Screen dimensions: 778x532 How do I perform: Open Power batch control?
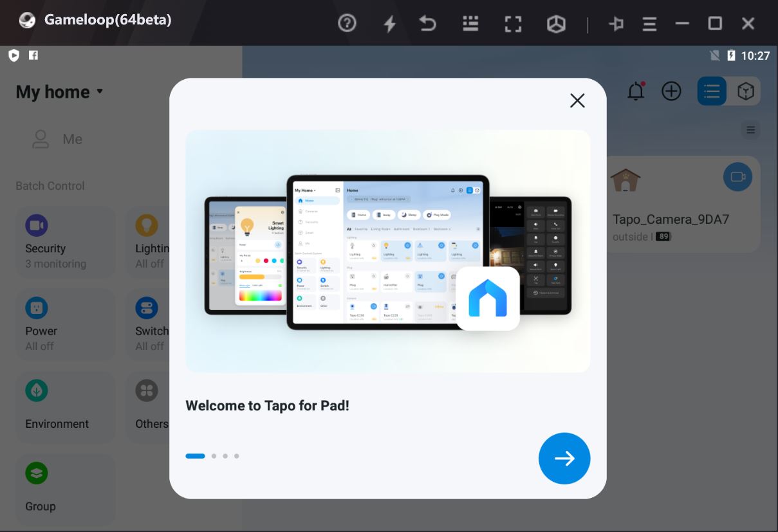(x=65, y=325)
